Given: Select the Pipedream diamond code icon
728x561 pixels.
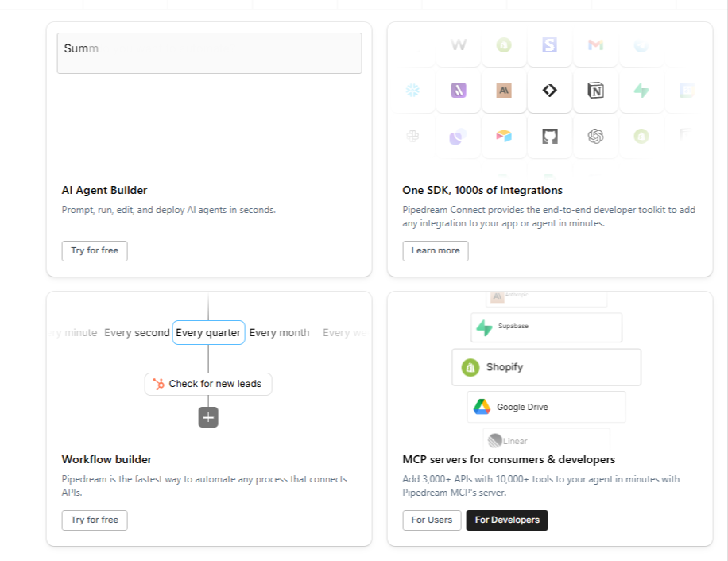Looking at the screenshot, I should tap(550, 91).
